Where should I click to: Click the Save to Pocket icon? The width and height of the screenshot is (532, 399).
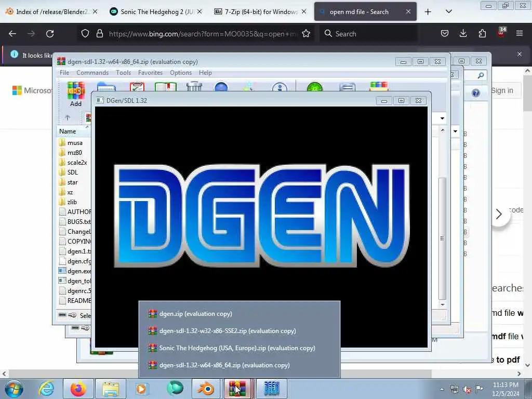(445, 34)
